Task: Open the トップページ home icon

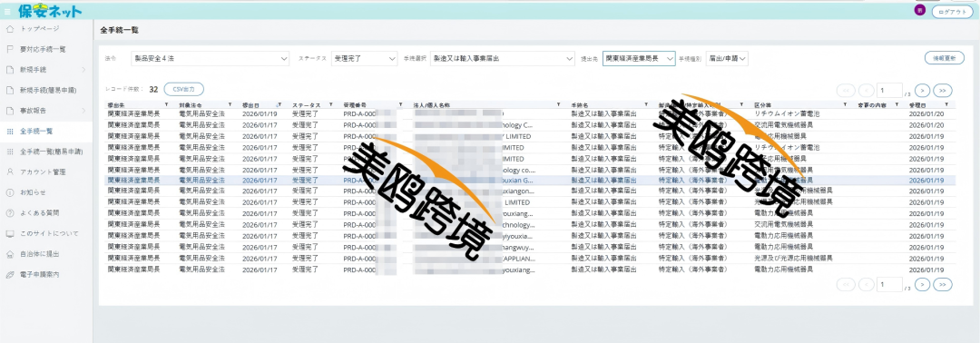Action: tap(9, 29)
